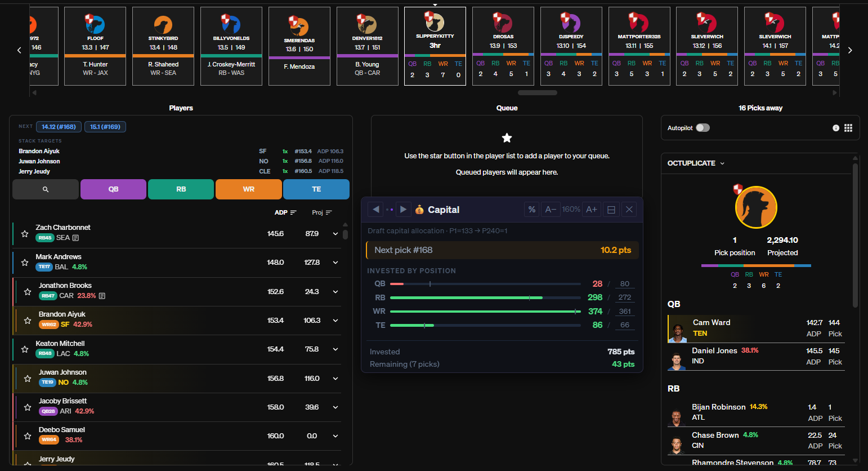Open the DJSPEEDY 13.10 draft card
The image size is (868, 471).
point(571,46)
